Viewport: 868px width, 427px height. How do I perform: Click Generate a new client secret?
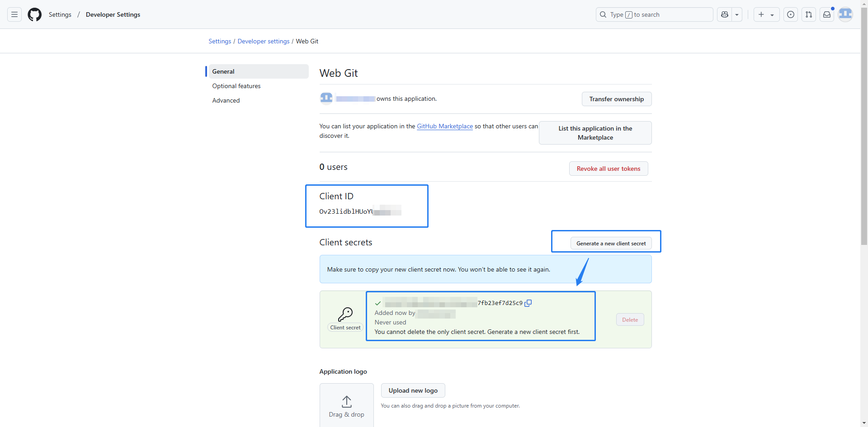pyautogui.click(x=611, y=244)
